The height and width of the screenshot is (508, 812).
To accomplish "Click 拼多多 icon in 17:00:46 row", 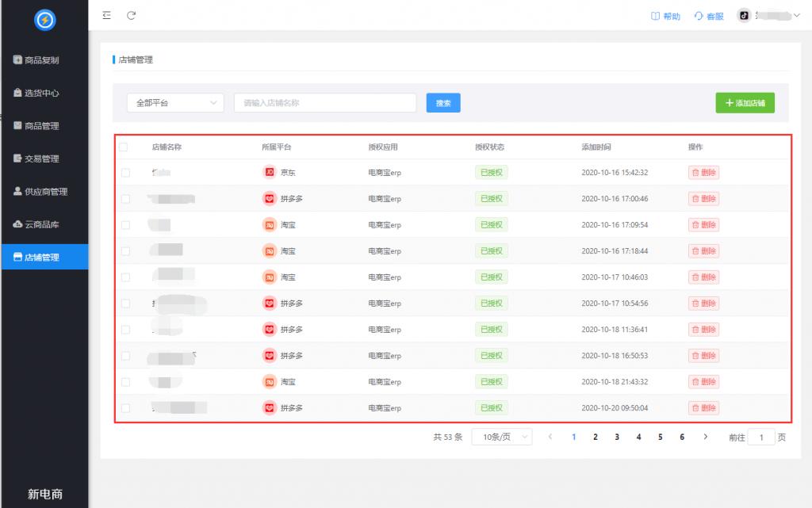I will coord(270,199).
